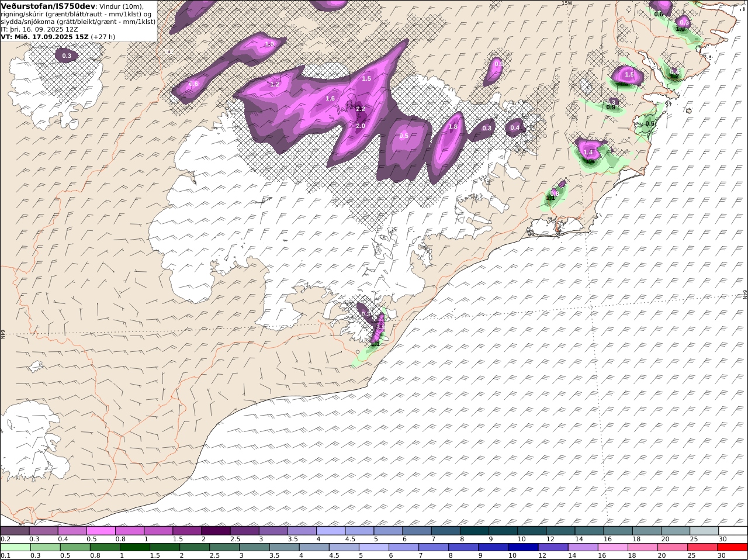Click the initial time line IT: Þri. 16. 09. 2025 12Z
This screenshot has height=560, width=748.
pyautogui.click(x=40, y=29)
